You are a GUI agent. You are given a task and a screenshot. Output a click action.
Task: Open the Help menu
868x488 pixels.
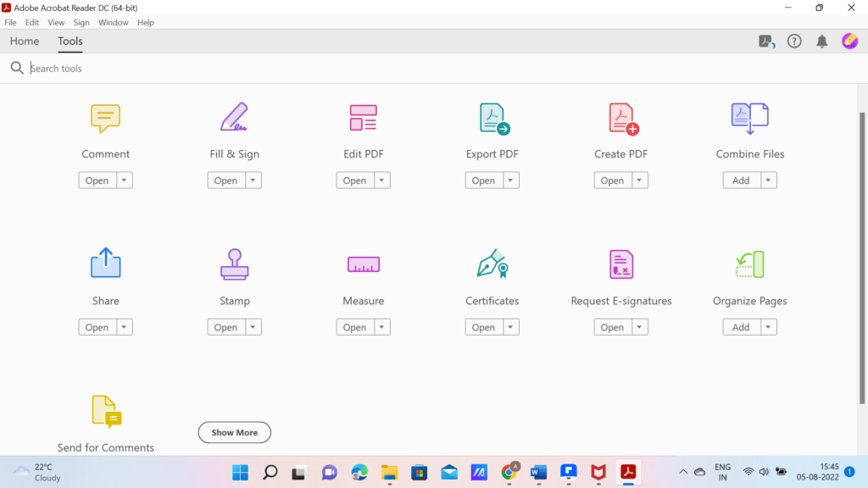tap(146, 23)
